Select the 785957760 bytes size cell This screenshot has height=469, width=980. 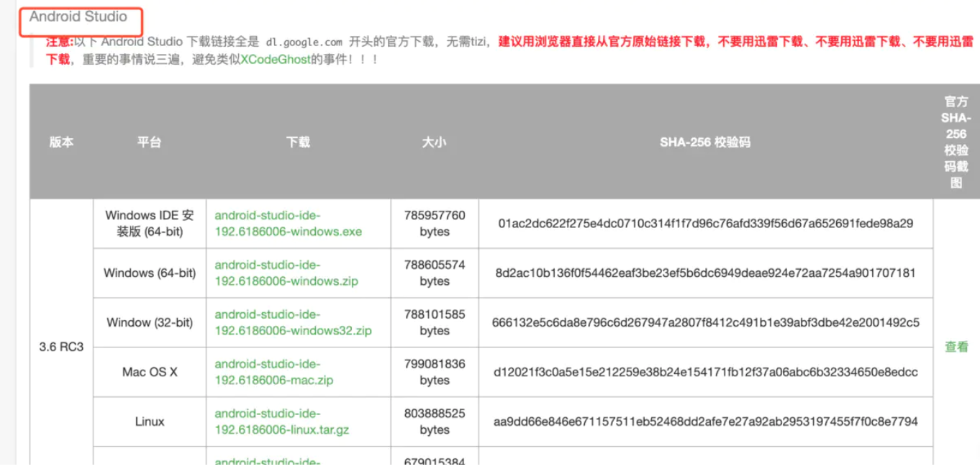tap(435, 224)
